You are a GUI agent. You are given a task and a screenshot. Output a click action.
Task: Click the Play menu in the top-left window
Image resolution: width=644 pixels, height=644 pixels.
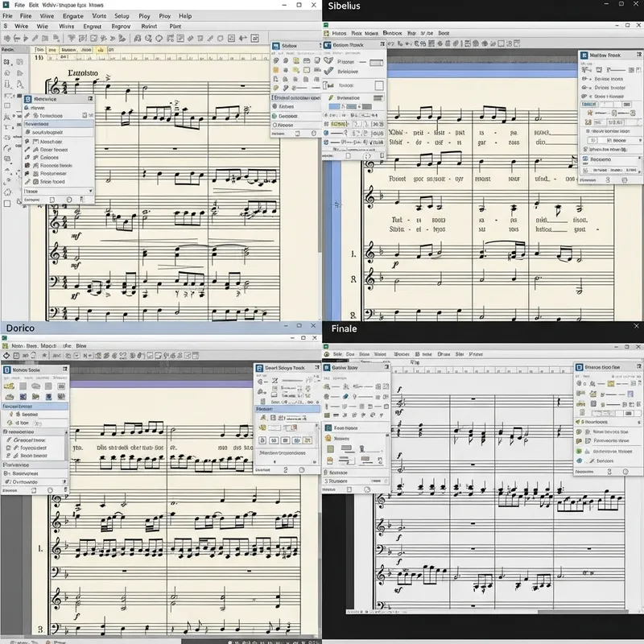pyautogui.click(x=143, y=15)
